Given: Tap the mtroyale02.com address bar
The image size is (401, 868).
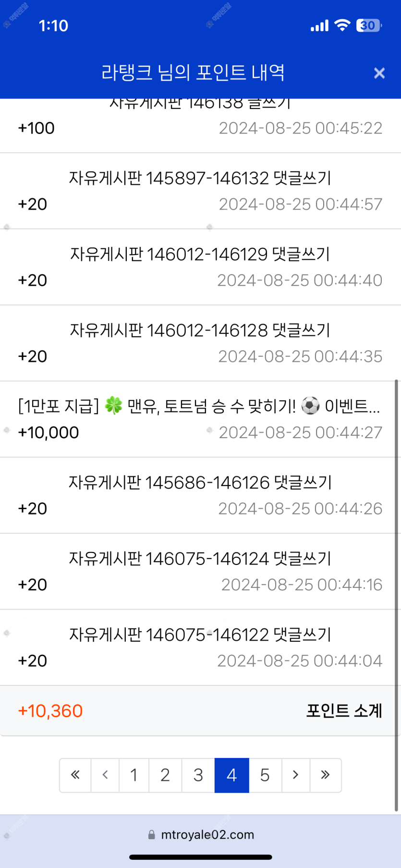Looking at the screenshot, I should coord(207,834).
